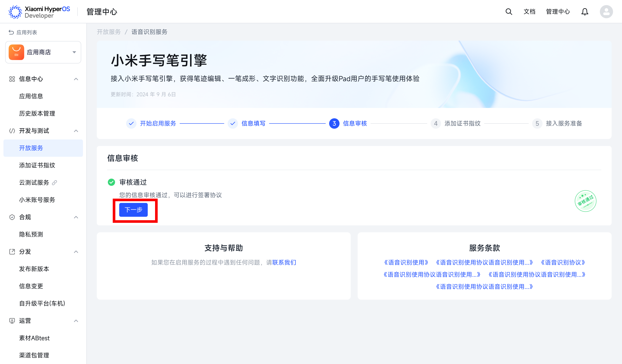Viewport: 622px width, 364px height.
Task: Click the 合规 shield icon
Action: point(12,217)
